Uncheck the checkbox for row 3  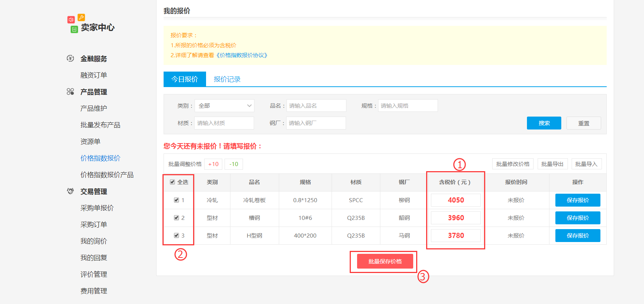(x=177, y=235)
